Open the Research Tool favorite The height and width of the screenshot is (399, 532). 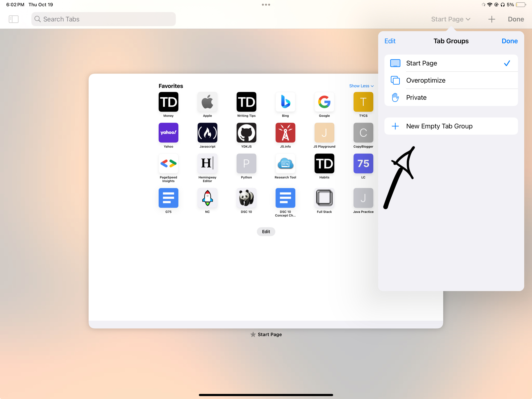tap(285, 163)
